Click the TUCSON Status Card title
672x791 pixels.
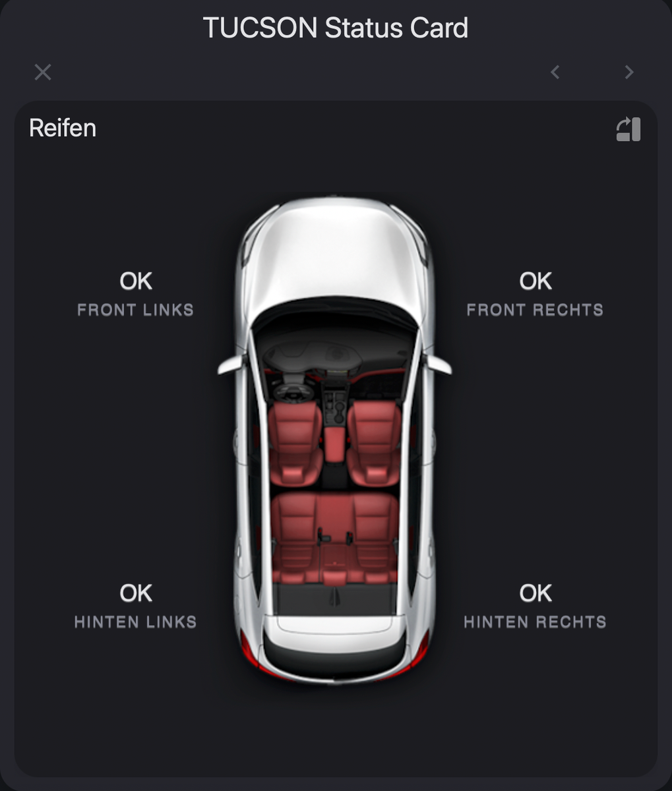[336, 28]
